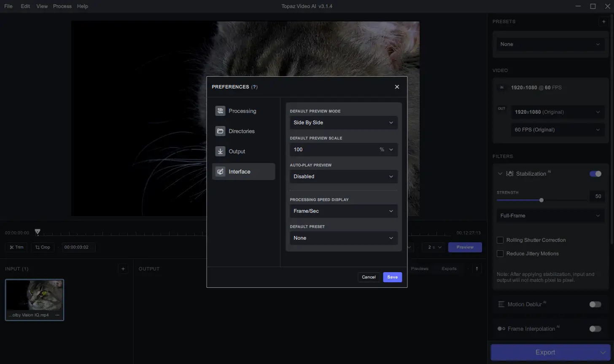Show the Exports list in Output

(x=449, y=269)
